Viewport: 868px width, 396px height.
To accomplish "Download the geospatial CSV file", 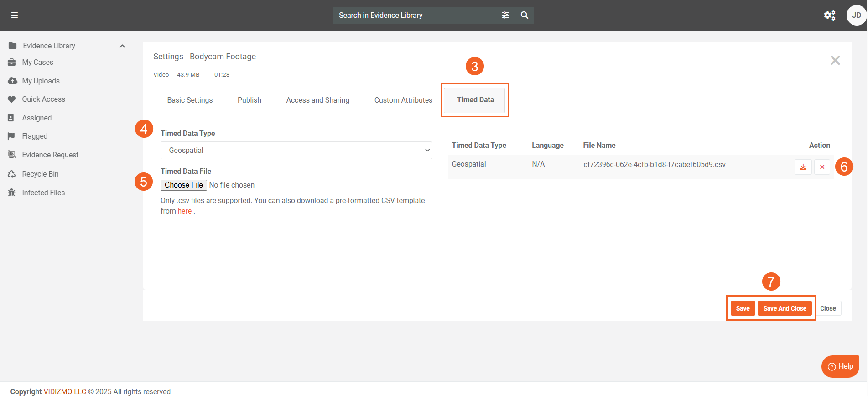I will click(x=803, y=167).
